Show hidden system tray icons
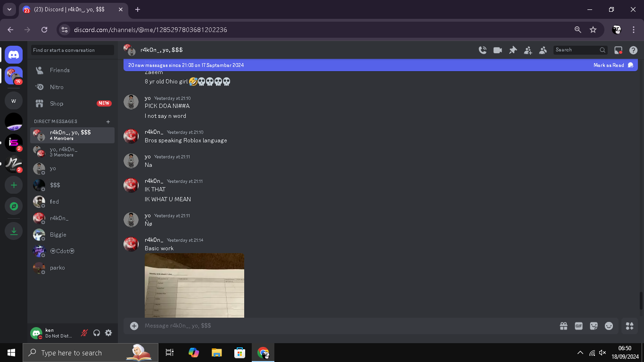The width and height of the screenshot is (644, 362). click(x=580, y=353)
